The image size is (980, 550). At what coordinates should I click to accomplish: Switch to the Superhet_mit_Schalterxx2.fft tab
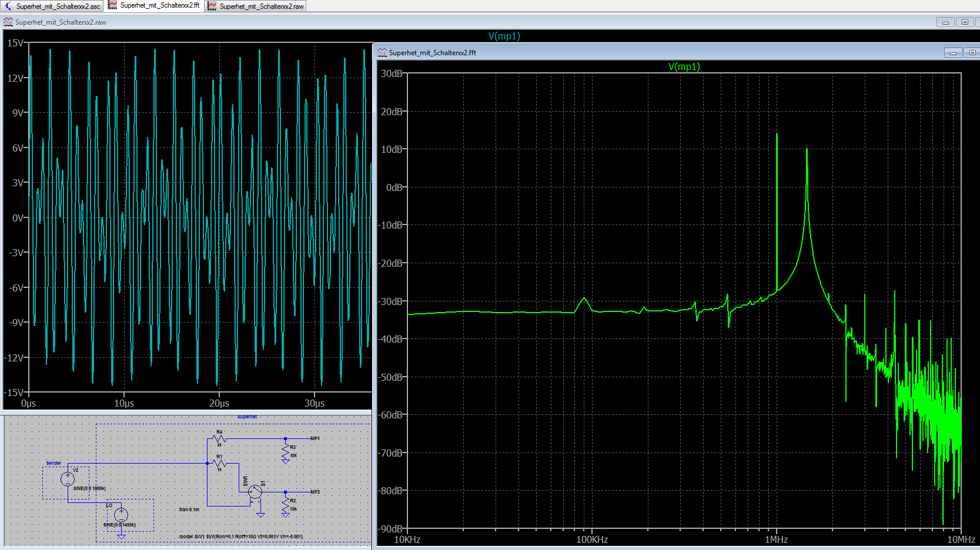pyautogui.click(x=154, y=5)
